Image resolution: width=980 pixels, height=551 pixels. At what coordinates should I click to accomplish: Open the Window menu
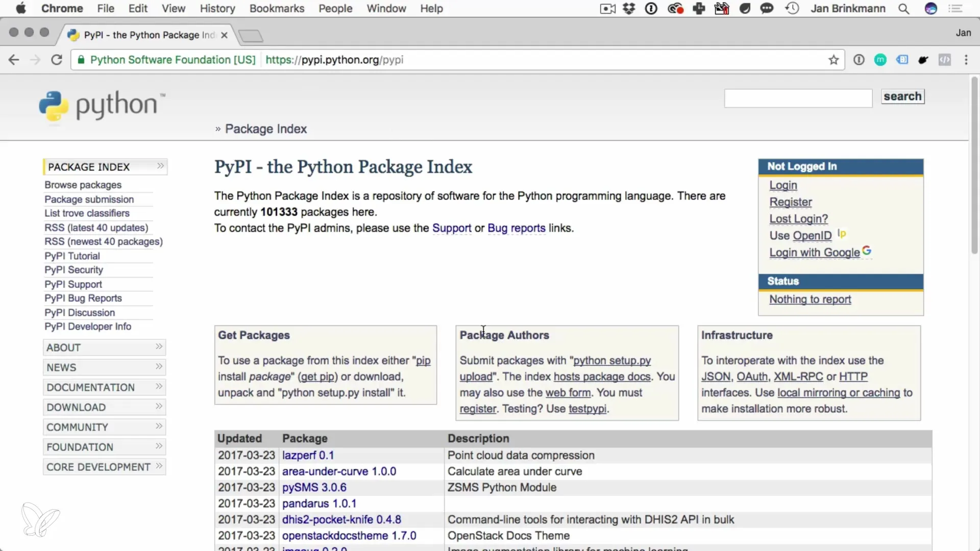click(386, 9)
